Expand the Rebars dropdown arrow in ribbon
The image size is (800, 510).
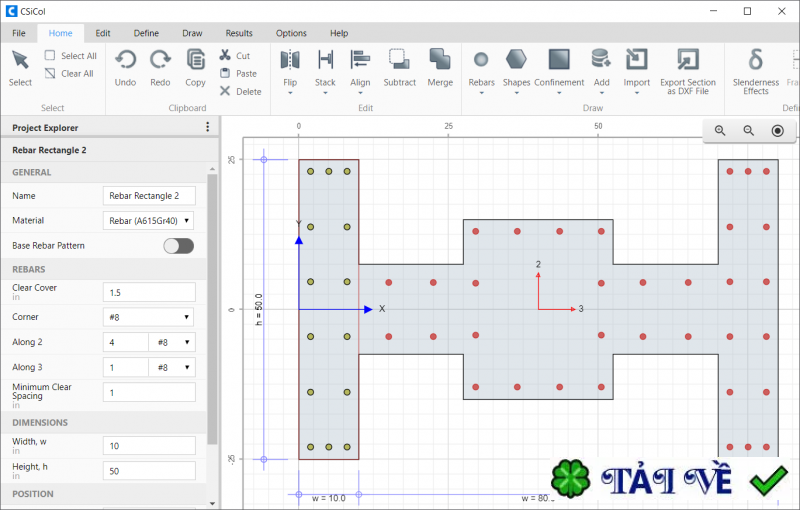tap(481, 94)
